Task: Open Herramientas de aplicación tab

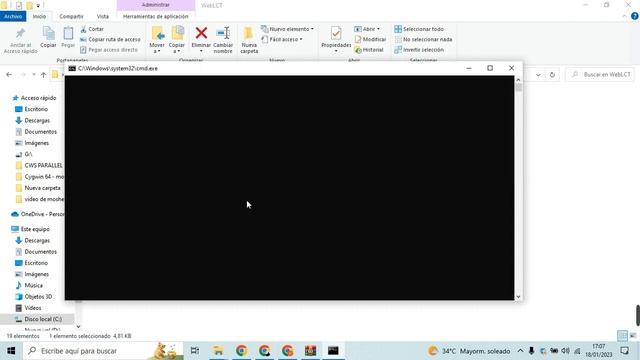Action: [156, 16]
